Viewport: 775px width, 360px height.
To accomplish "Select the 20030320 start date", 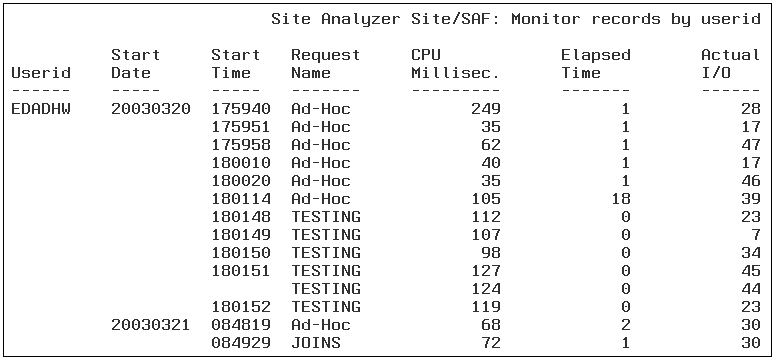I will pos(151,109).
